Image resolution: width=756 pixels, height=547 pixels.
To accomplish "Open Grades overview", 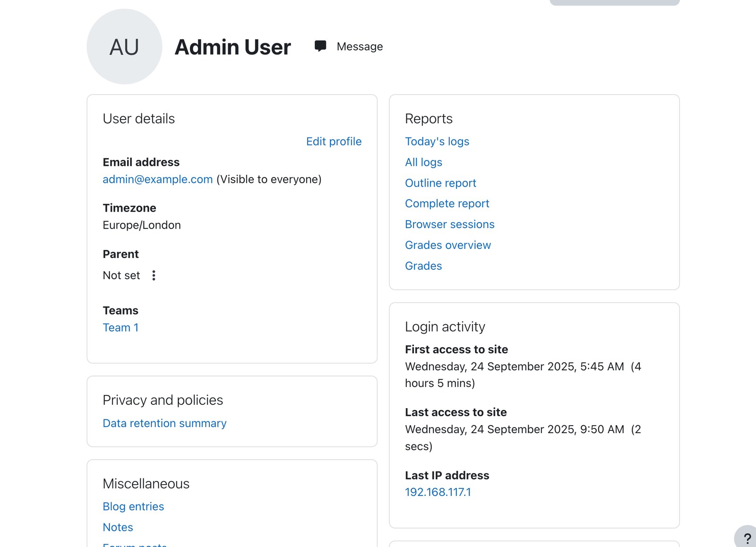I will pos(448,245).
